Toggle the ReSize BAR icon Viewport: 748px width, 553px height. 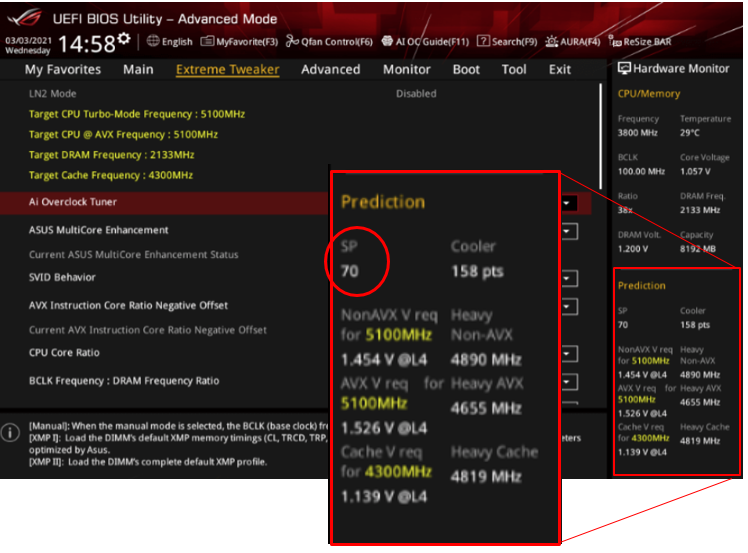pyautogui.click(x=615, y=42)
